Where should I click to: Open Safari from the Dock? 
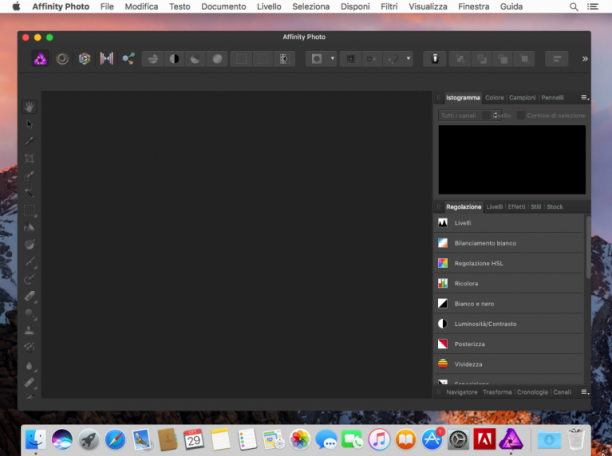pyautogui.click(x=115, y=439)
